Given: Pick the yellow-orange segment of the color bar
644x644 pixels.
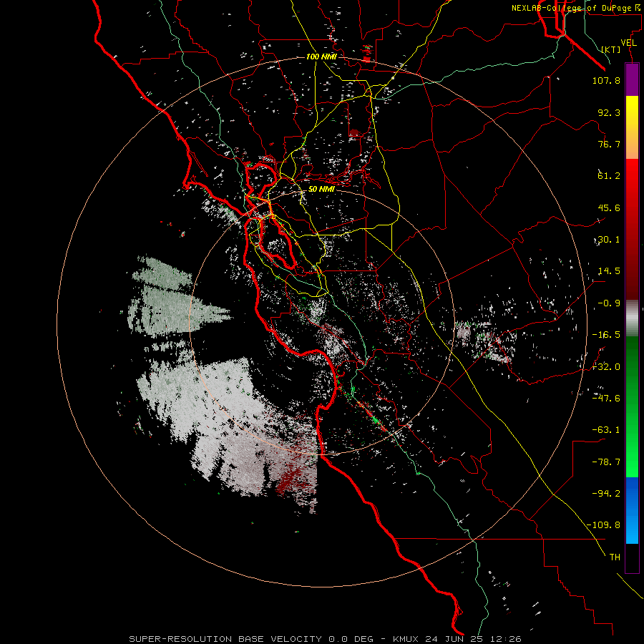Looking at the screenshot, I should [x=632, y=127].
